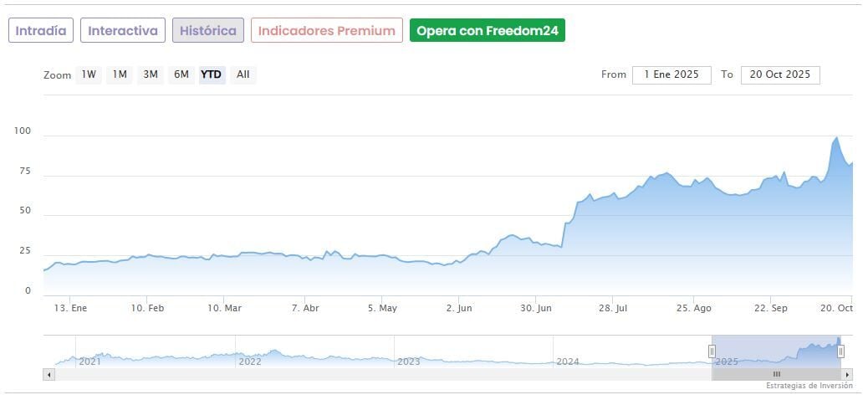Edit the To date field
This screenshot has height=400, width=868.
780,74
